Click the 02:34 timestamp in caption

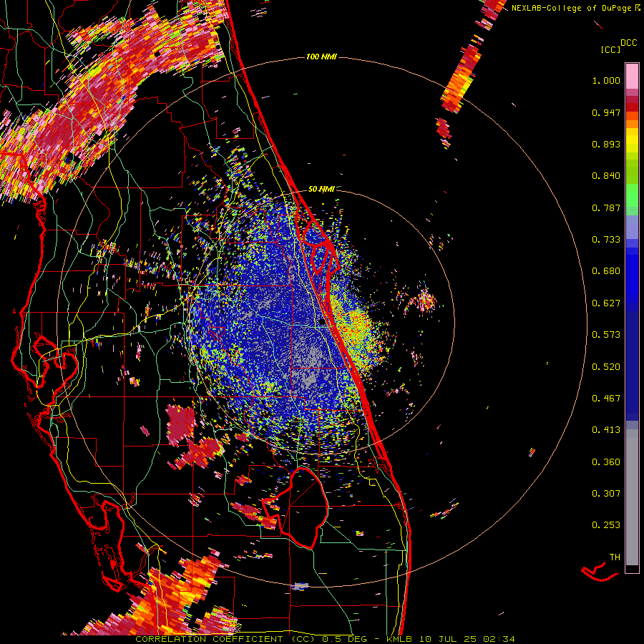pos(499,639)
